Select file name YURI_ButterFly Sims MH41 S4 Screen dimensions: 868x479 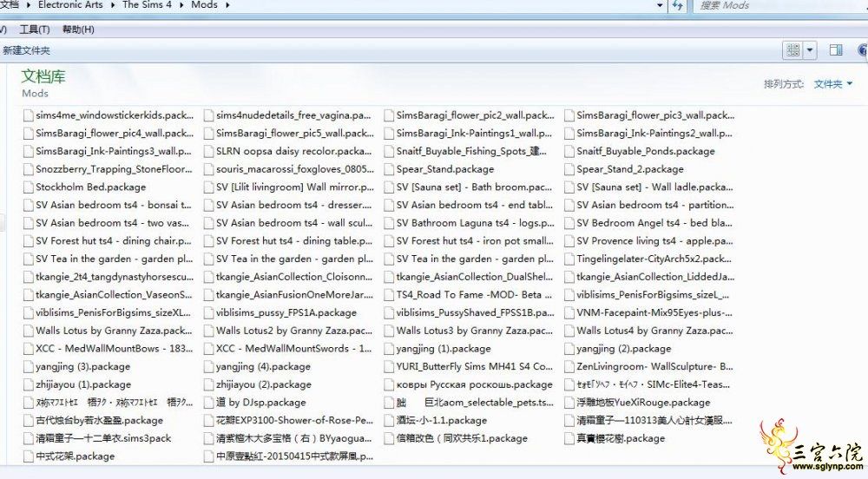click(x=475, y=367)
